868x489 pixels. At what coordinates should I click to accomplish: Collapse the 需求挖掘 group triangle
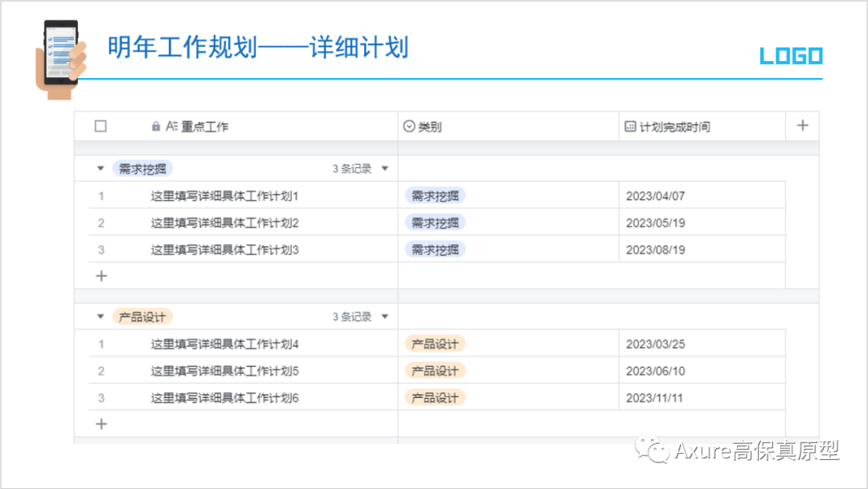[x=100, y=168]
